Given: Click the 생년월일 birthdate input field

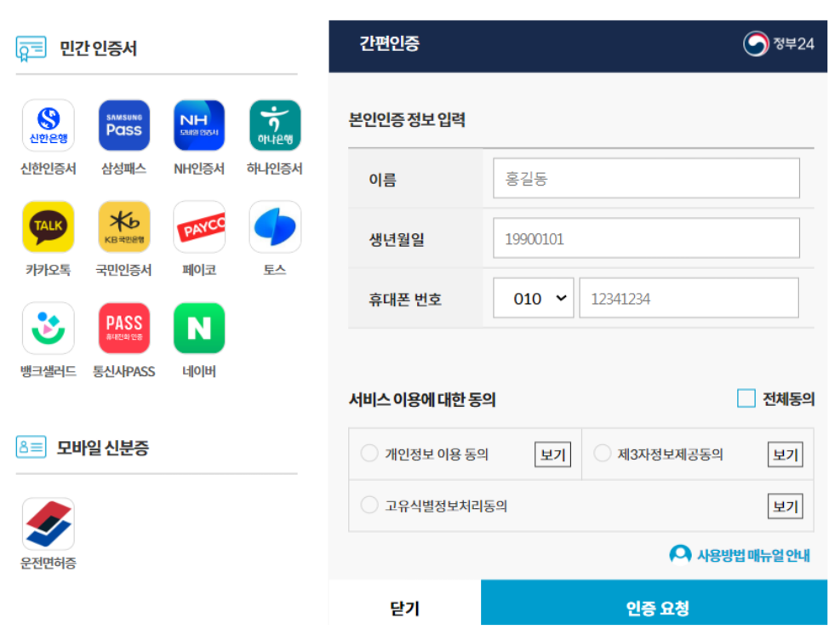Looking at the screenshot, I should 646,238.
